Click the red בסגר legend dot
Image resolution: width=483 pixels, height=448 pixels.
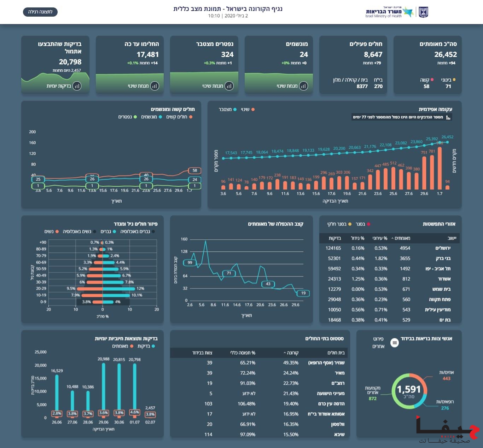[x=368, y=224]
